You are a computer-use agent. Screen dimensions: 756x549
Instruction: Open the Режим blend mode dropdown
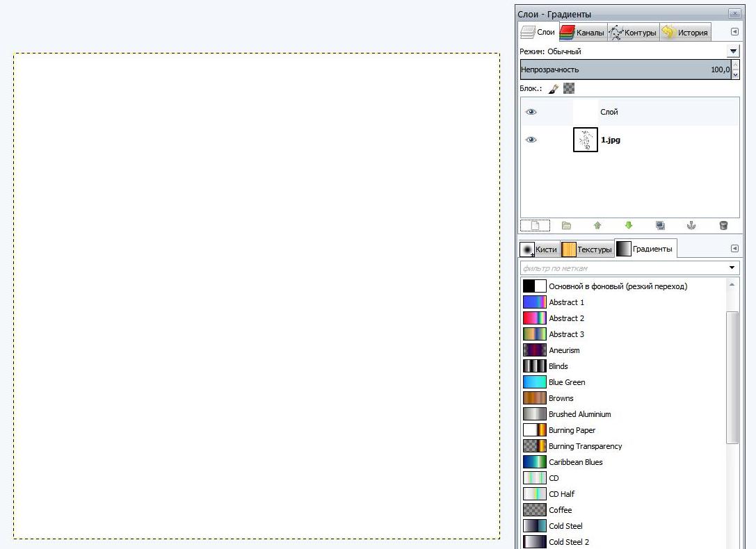pyautogui.click(x=733, y=51)
